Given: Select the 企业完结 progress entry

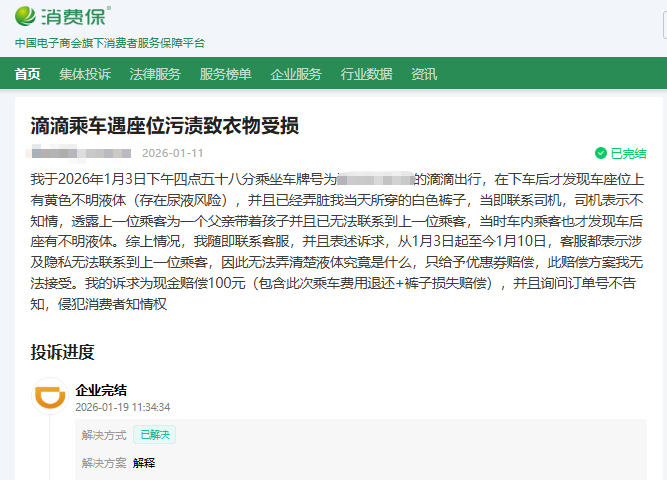Looking at the screenshot, I should (x=101, y=390).
